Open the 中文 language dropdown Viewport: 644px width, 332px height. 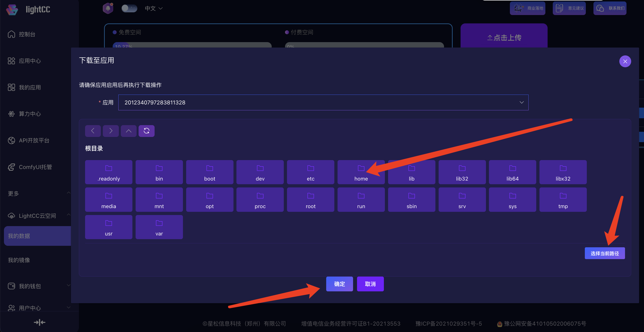tap(154, 8)
